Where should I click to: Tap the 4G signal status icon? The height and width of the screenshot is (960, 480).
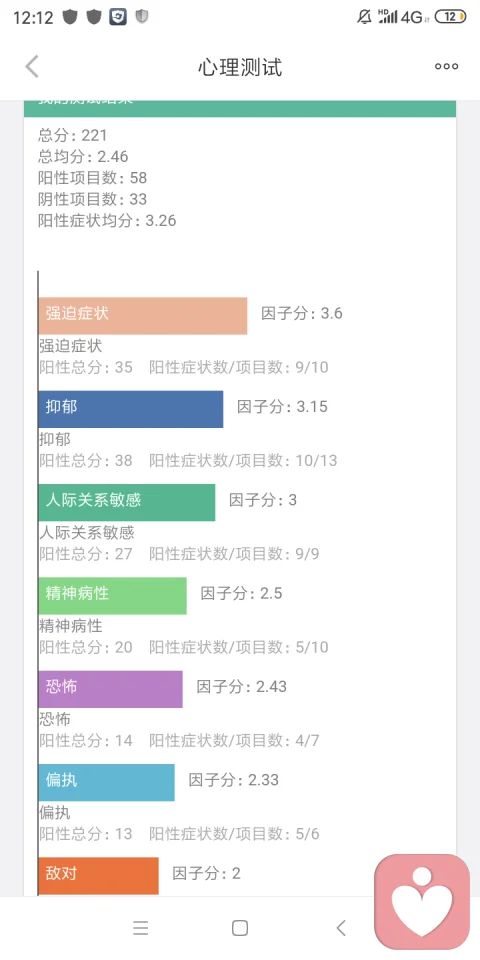[x=412, y=17]
